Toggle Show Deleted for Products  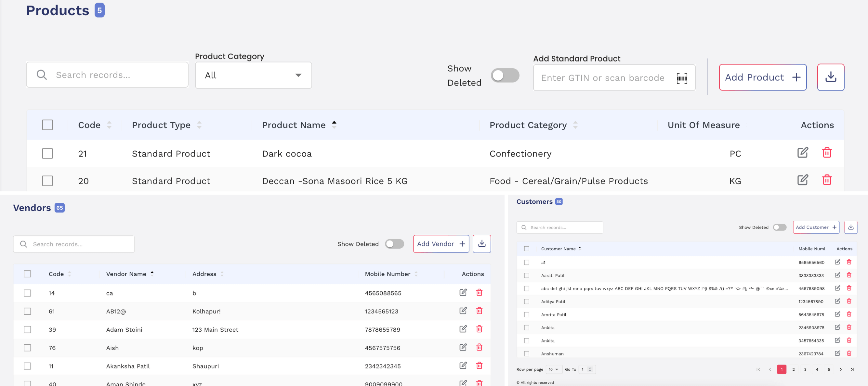tap(505, 75)
